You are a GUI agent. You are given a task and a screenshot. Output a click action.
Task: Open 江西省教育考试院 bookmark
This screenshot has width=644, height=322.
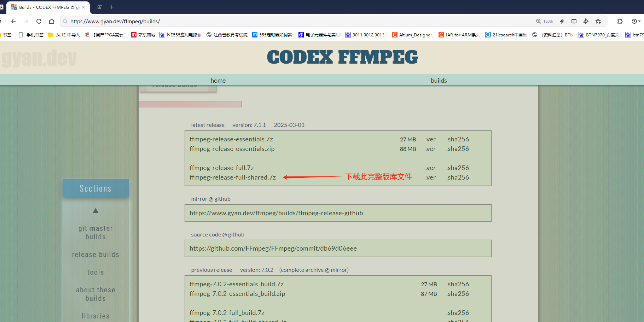point(227,35)
